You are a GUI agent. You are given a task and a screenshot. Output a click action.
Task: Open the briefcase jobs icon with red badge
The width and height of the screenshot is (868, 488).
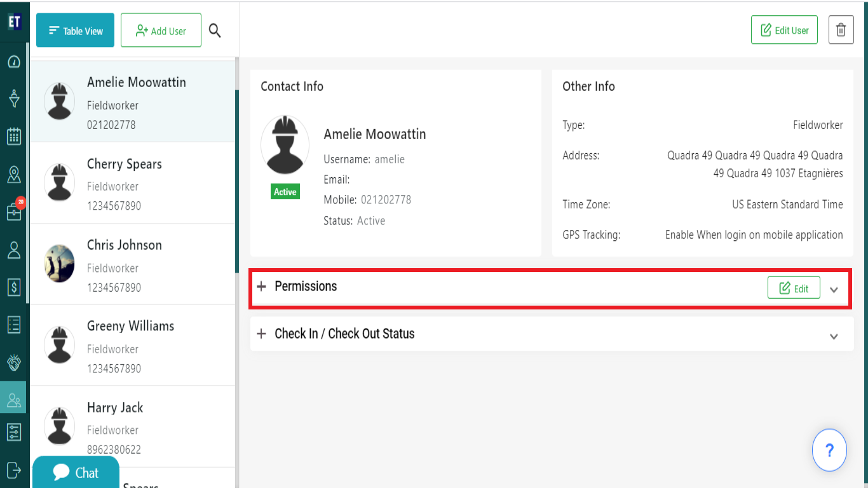pos(14,211)
